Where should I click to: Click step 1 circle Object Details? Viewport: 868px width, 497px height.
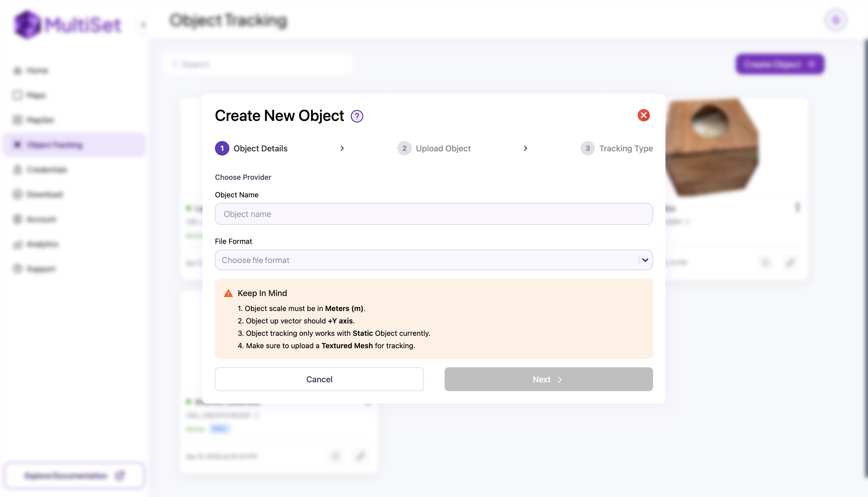(222, 149)
